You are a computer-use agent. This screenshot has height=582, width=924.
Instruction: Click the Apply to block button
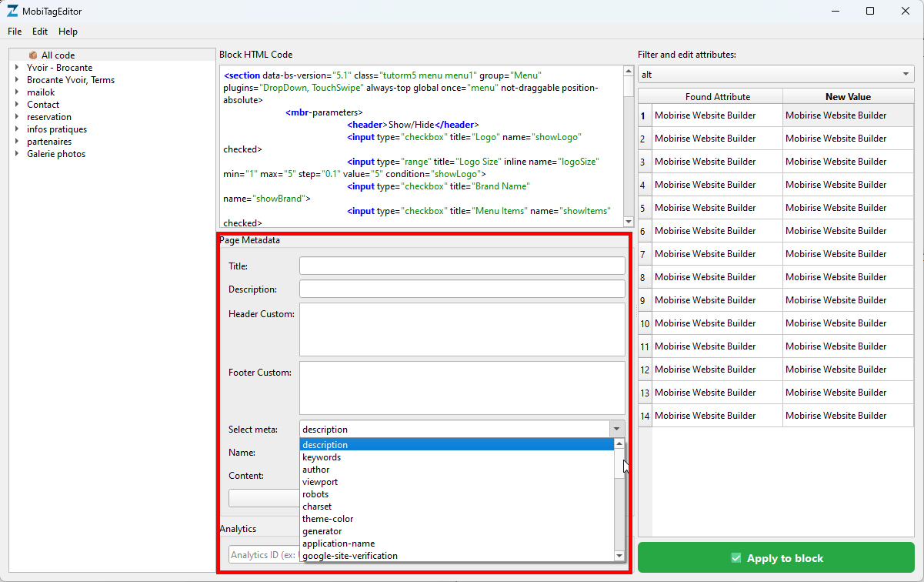[776, 558]
